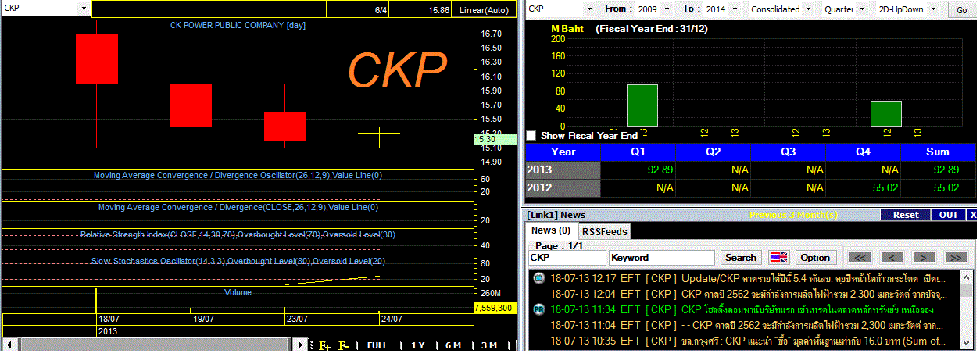Jump to last news page with >> button
Screen dimensions: 980x357
tap(956, 258)
